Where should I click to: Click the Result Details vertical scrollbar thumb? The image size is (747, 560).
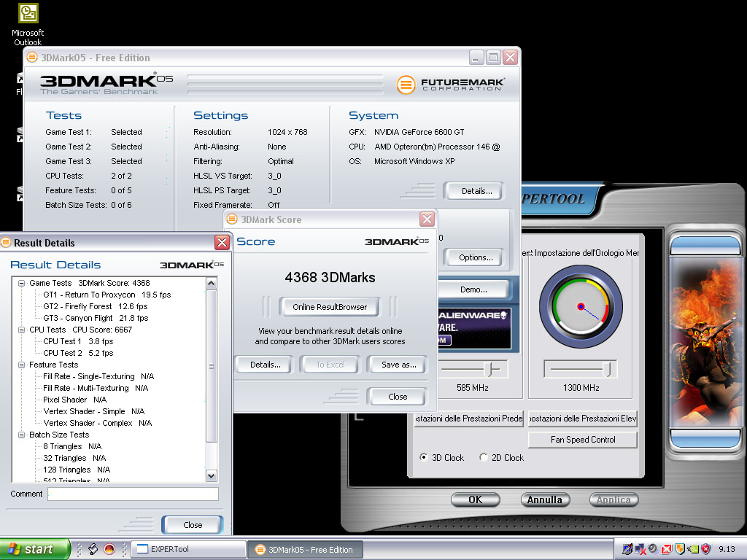[212, 366]
